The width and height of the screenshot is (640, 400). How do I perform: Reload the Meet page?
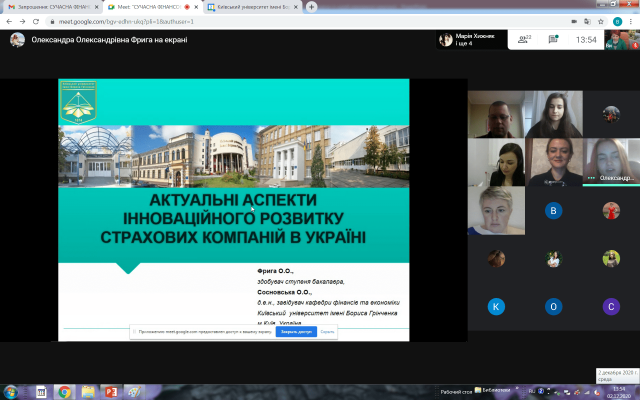coord(37,21)
